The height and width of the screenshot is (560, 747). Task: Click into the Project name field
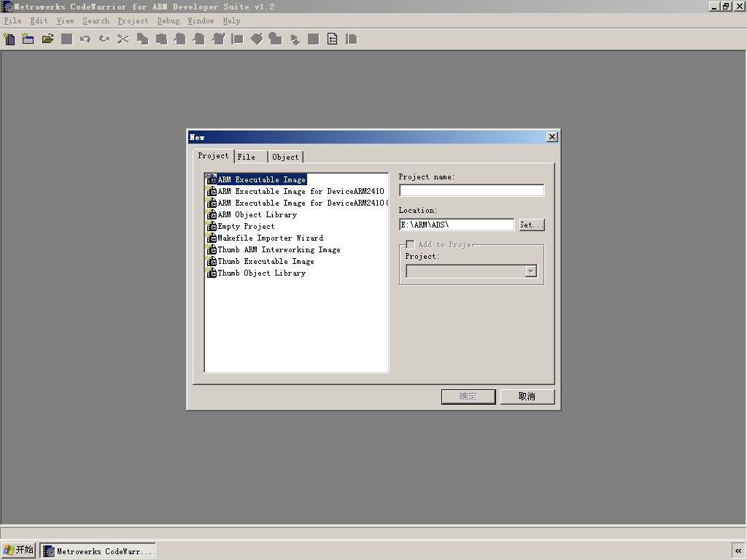point(472,190)
